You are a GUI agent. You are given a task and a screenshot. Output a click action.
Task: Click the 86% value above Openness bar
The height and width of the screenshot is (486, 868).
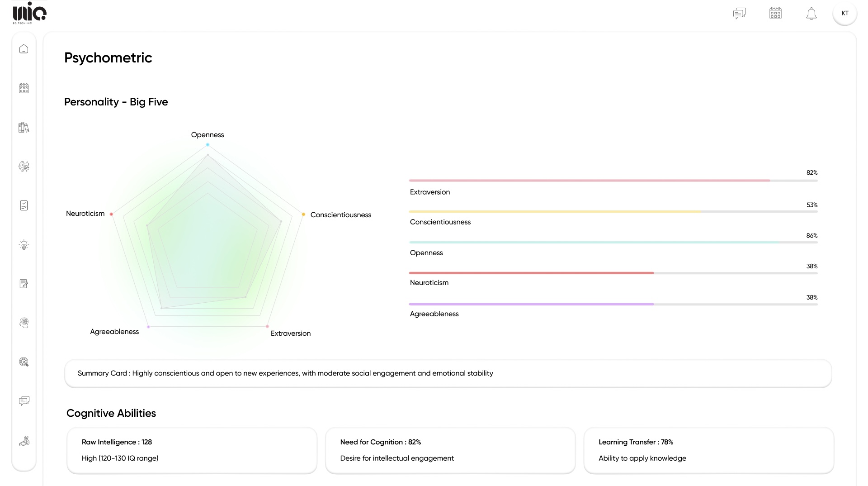pos(812,235)
